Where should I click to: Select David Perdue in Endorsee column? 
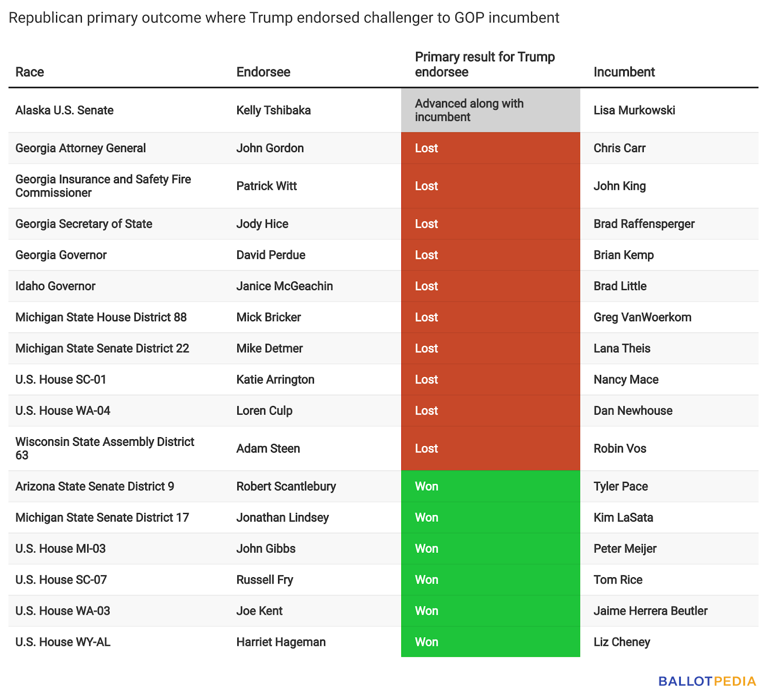[271, 255]
